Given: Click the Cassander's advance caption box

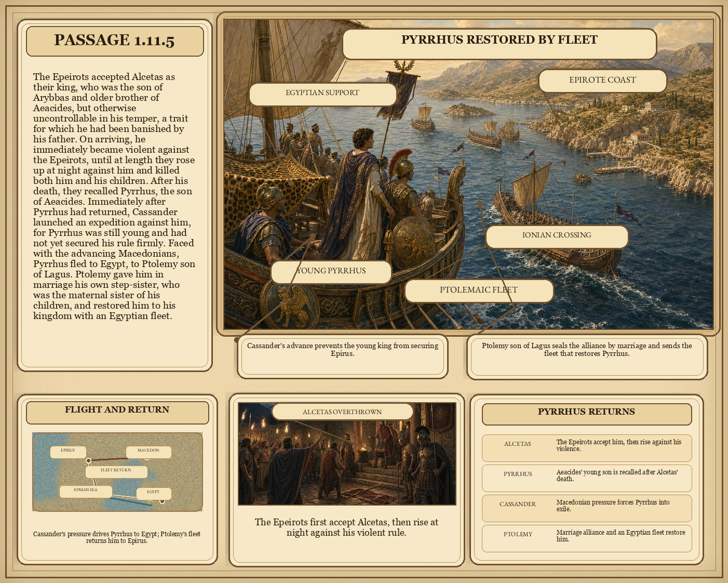Looking at the screenshot, I should pyautogui.click(x=343, y=356).
